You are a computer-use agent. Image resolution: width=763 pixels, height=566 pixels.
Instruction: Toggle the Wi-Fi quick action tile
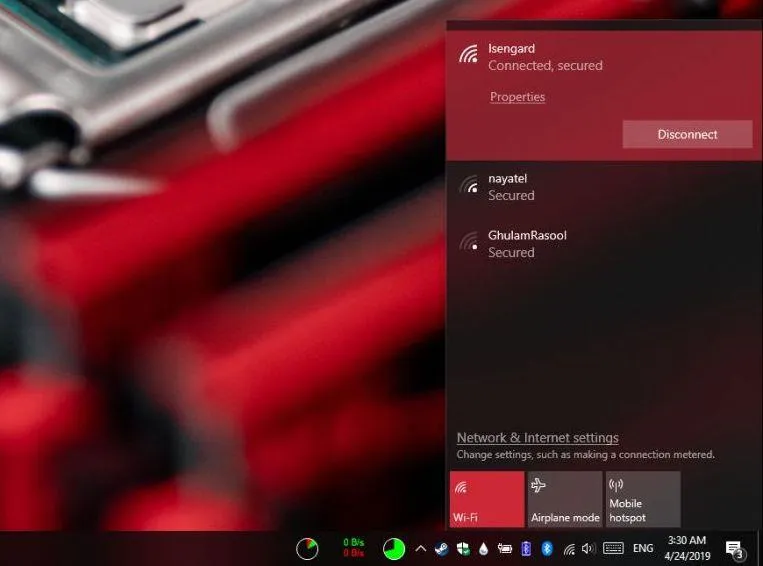coord(487,499)
